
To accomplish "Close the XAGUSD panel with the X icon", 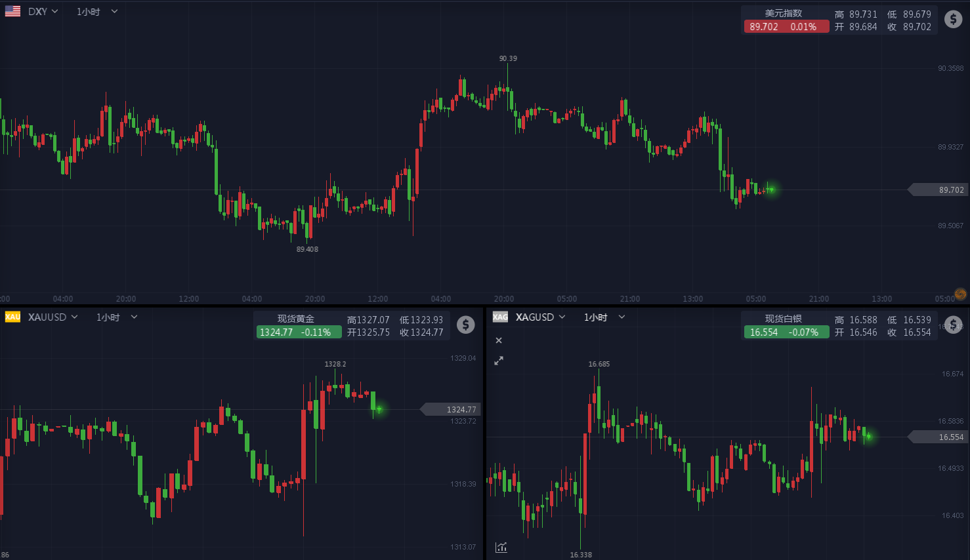I will [499, 340].
